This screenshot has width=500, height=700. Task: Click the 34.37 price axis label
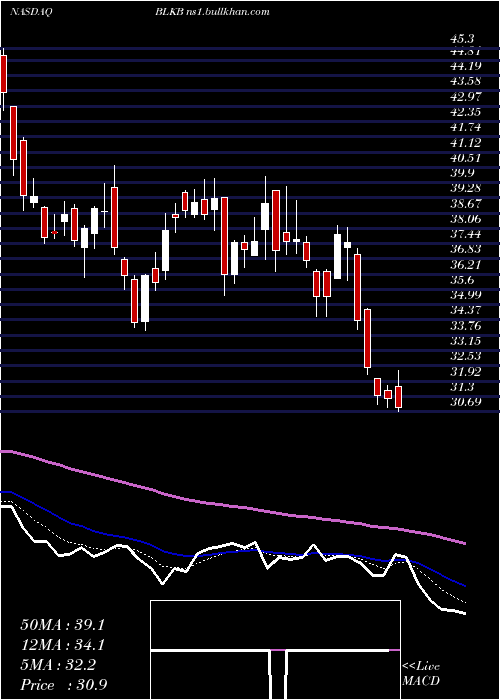click(x=466, y=310)
